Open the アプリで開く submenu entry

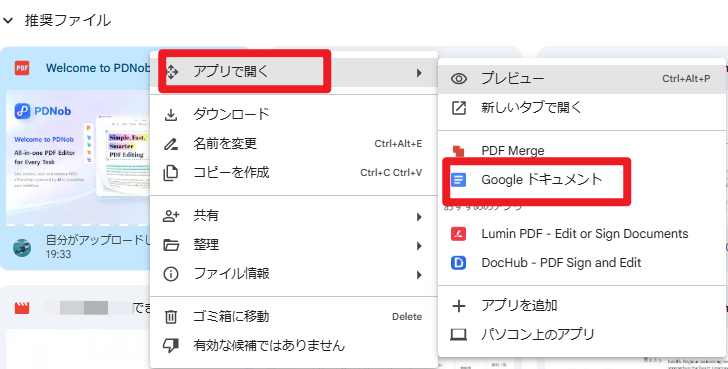coord(294,72)
